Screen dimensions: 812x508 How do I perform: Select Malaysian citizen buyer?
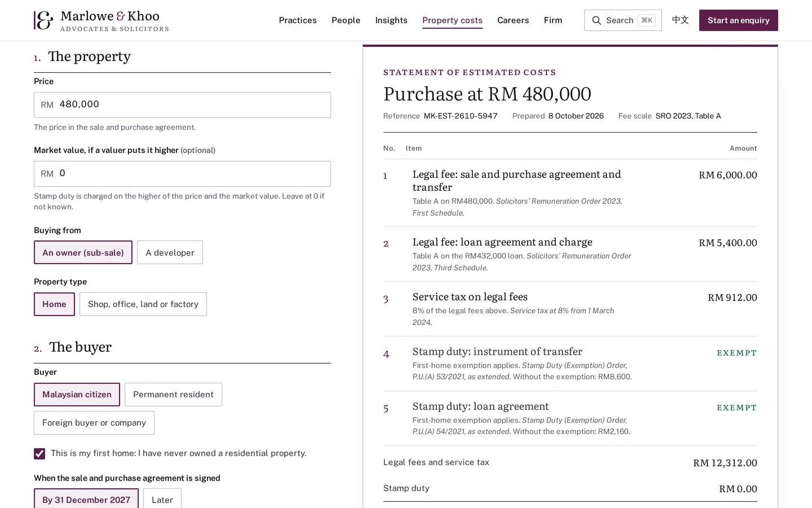(77, 395)
